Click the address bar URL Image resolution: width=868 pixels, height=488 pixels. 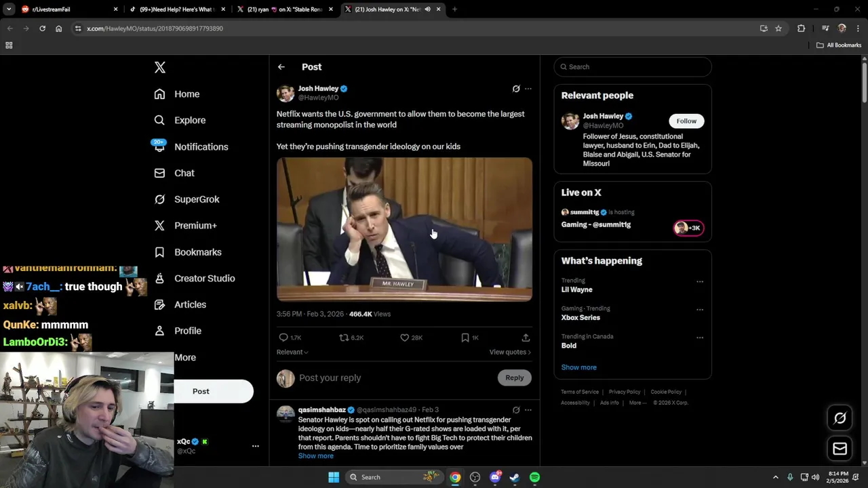(155, 28)
